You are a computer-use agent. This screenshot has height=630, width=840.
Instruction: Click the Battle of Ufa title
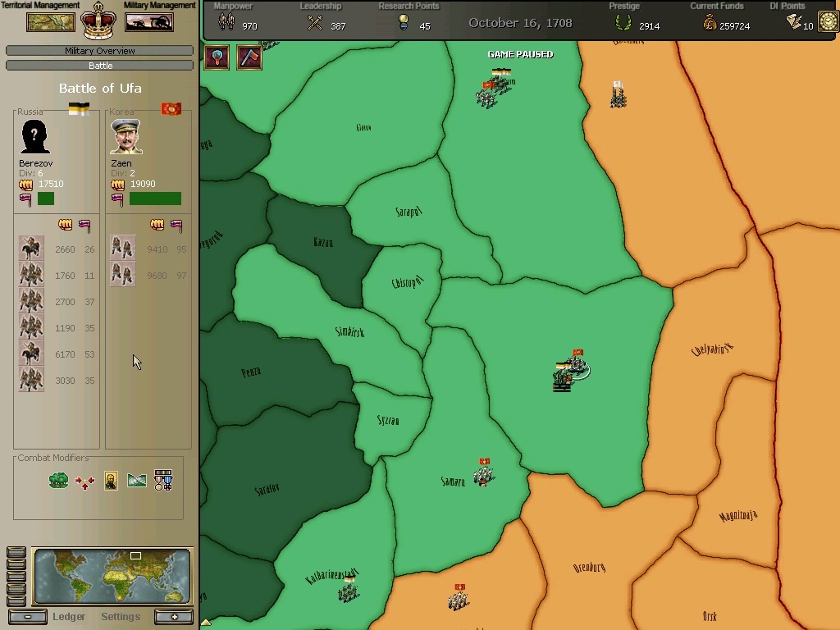click(100, 88)
